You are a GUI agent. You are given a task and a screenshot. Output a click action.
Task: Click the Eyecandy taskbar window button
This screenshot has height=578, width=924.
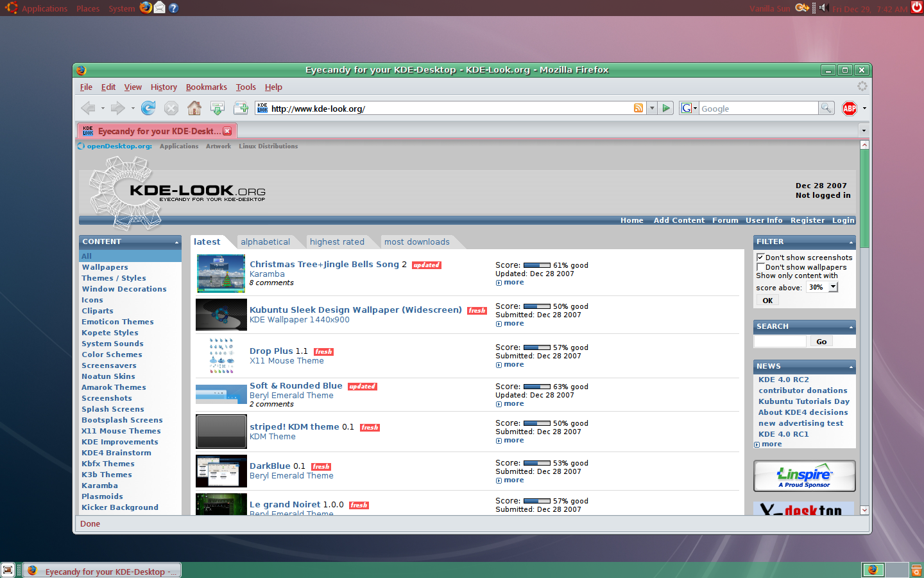pos(103,570)
